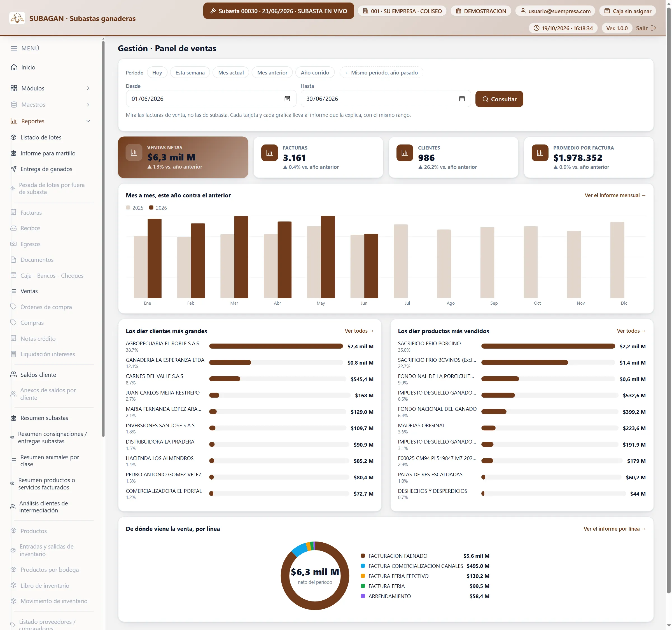Click FACTURA COMERCIALIZACION CANALES blue legend swatch

click(363, 566)
